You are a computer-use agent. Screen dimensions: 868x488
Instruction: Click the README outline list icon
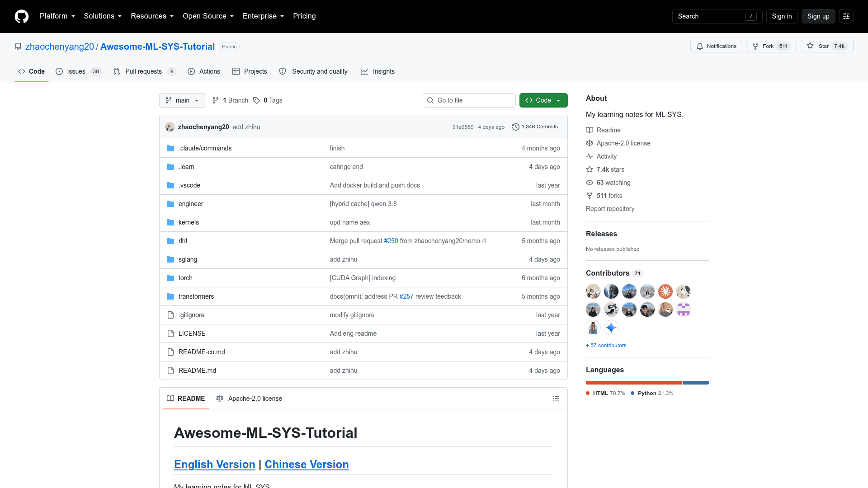point(556,399)
